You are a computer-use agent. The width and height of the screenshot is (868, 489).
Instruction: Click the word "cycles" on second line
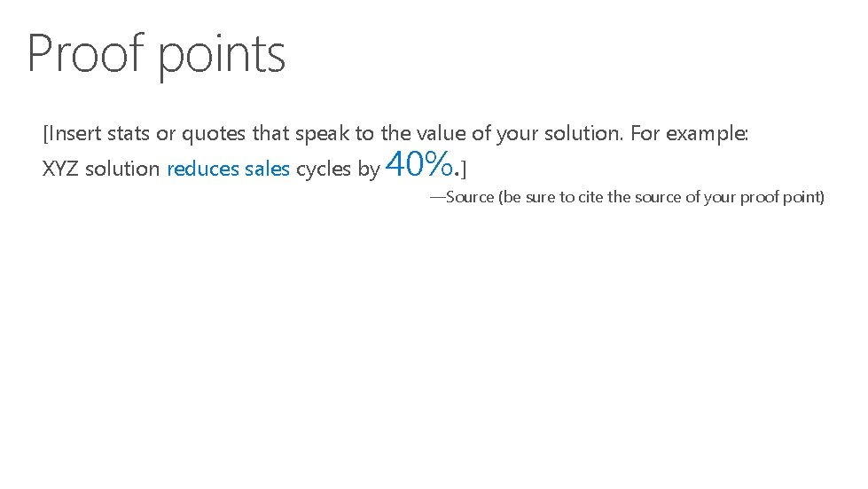coord(323,169)
